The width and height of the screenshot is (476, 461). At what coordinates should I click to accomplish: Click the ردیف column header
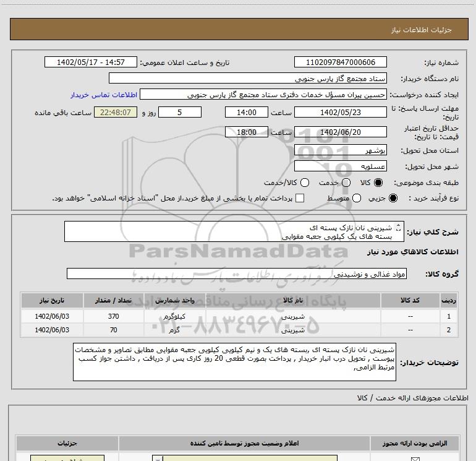click(x=449, y=300)
